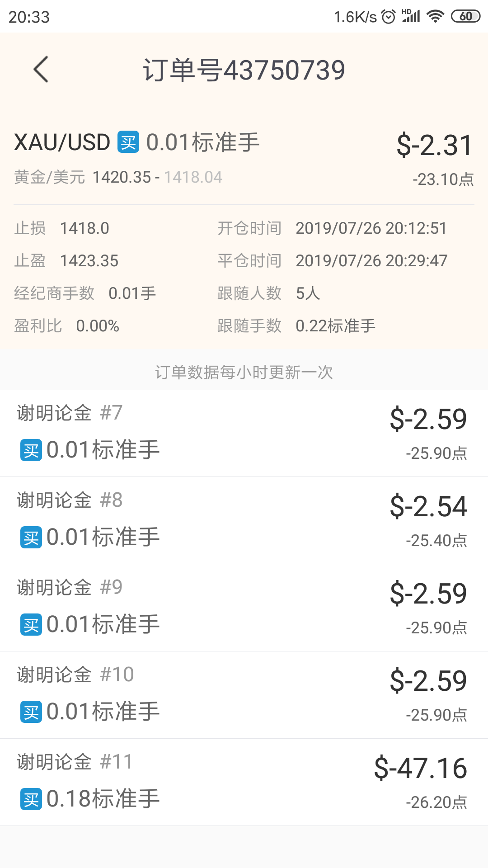Viewport: 488px width, 868px height.
Task: Tap the battery indicator showing 60
Action: [465, 17]
